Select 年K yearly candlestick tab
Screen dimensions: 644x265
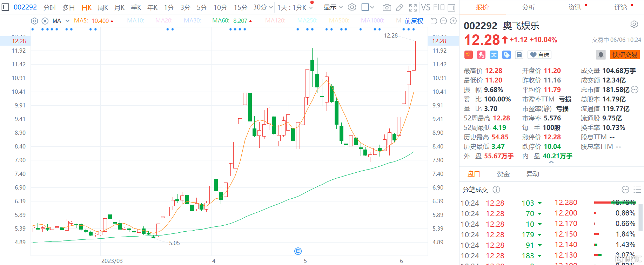(x=153, y=7)
